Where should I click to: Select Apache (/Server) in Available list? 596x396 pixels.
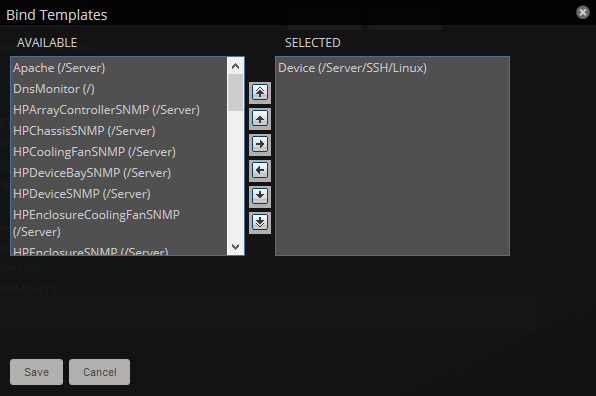pos(119,68)
